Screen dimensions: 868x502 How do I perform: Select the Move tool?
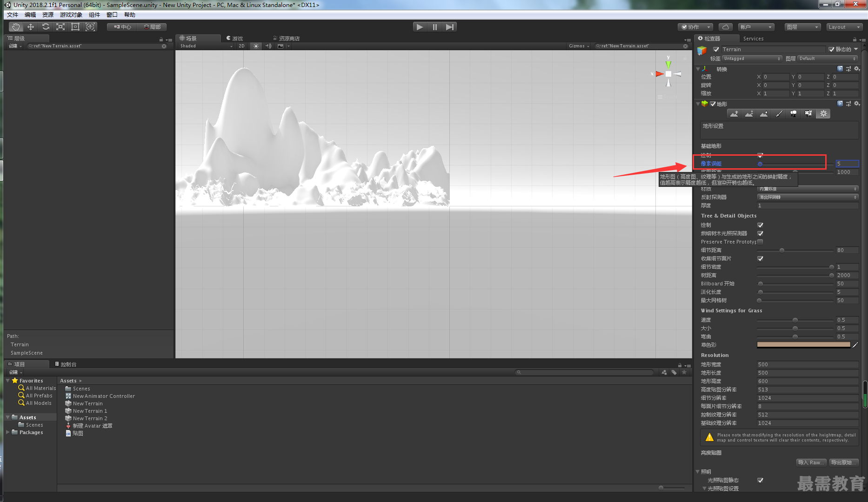(31, 27)
